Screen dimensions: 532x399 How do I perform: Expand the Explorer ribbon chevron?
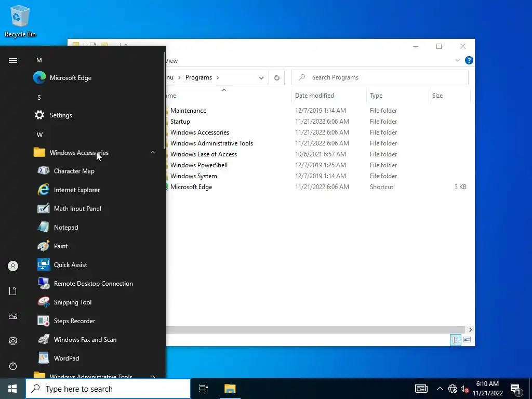(x=457, y=60)
